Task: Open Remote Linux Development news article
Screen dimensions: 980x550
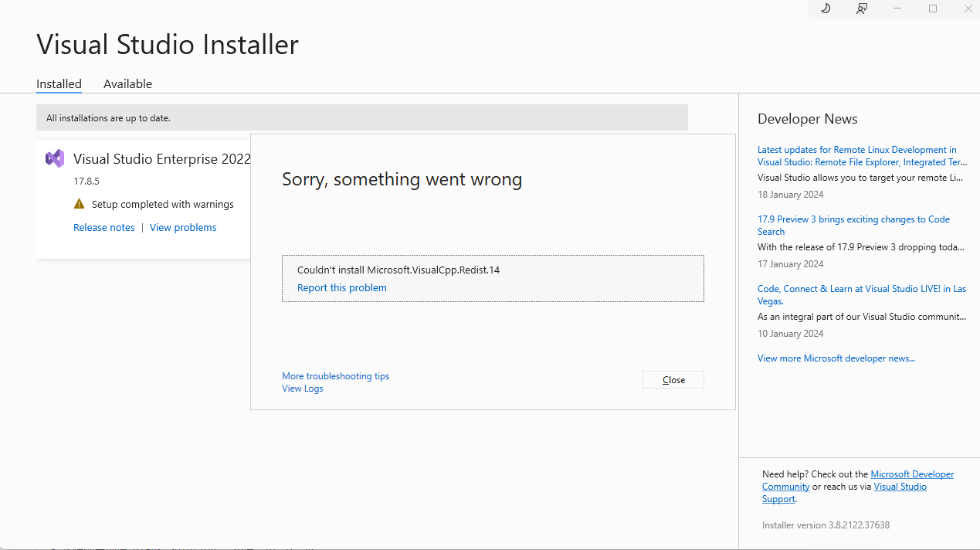Action: 861,156
